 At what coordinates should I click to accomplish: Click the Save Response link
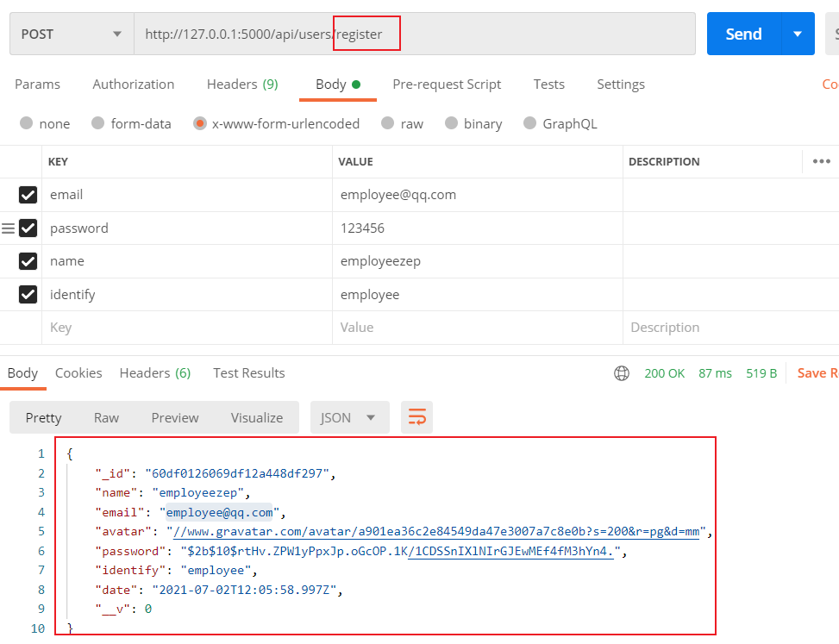[x=817, y=373]
